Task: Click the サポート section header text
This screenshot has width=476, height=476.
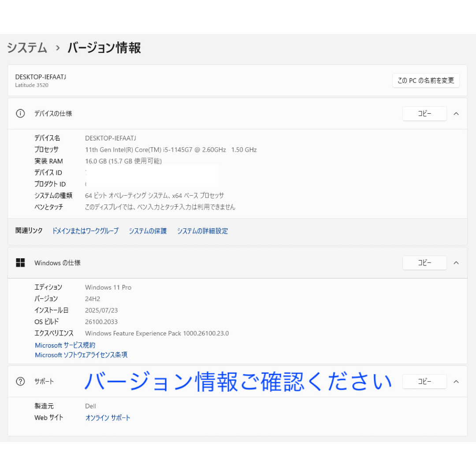Action: point(44,381)
